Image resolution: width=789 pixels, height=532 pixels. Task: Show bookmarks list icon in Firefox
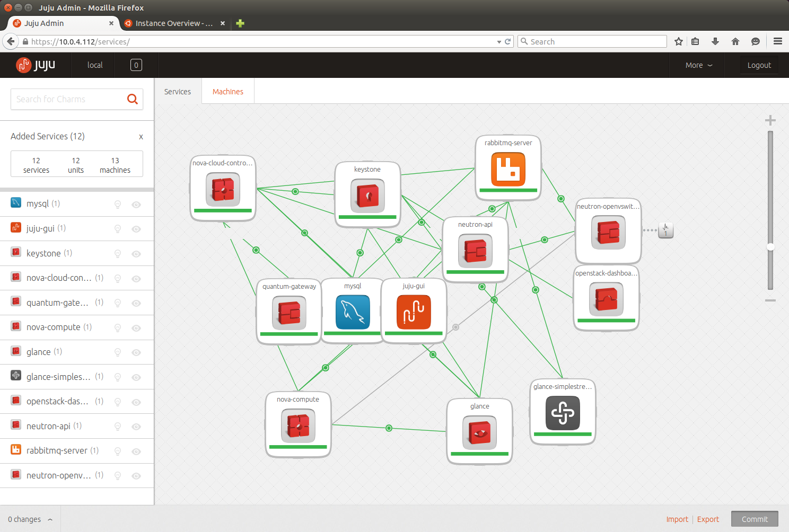(x=695, y=41)
